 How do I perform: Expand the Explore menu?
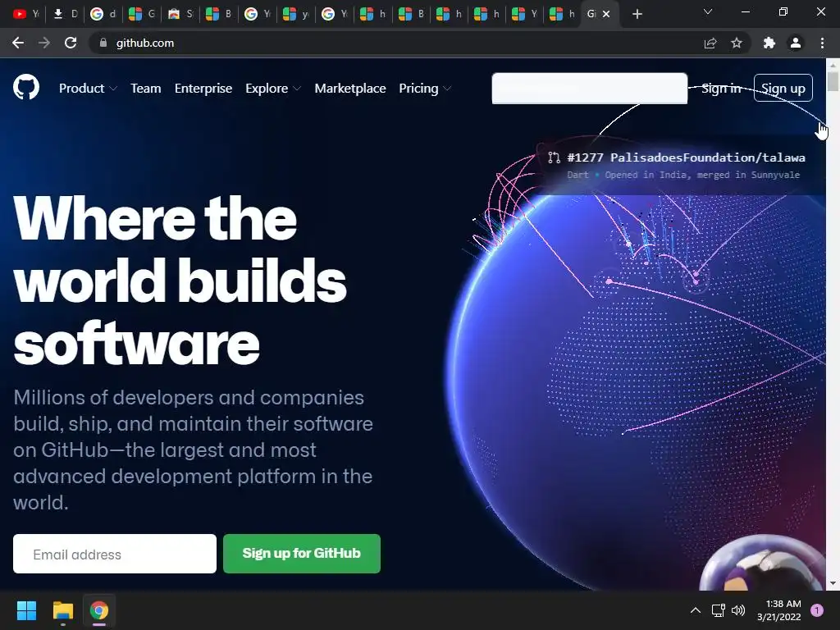point(272,89)
